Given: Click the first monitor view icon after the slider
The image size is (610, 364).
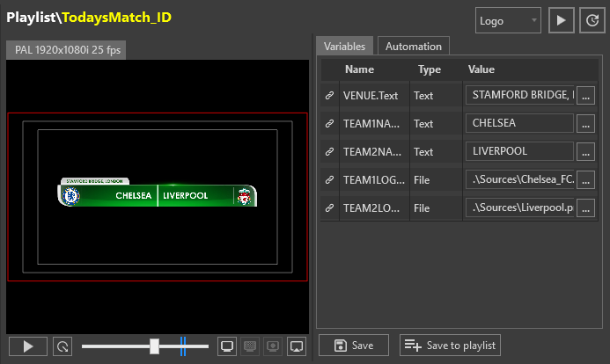Looking at the screenshot, I should [227, 346].
